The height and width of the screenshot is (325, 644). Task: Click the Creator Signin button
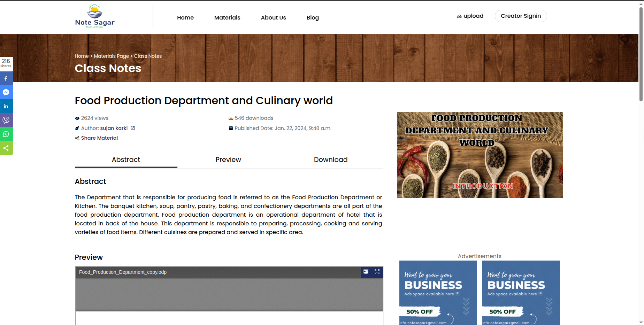[521, 16]
